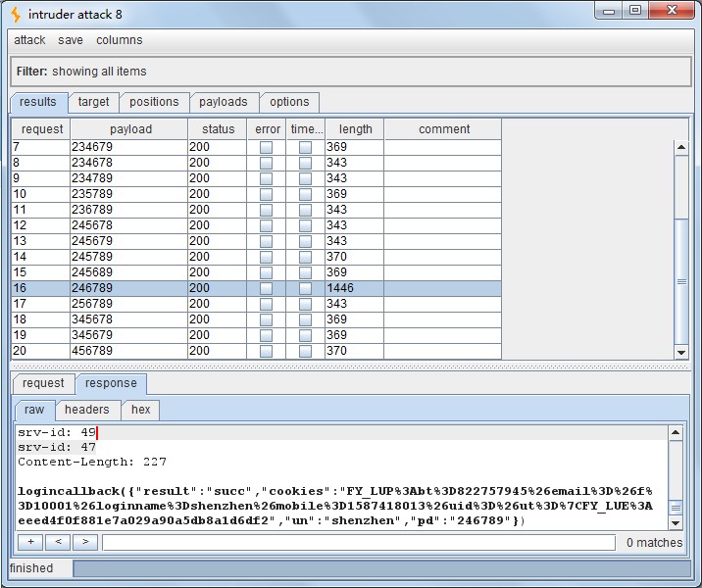Toggle timeout checkbox for request 16

coord(305,288)
